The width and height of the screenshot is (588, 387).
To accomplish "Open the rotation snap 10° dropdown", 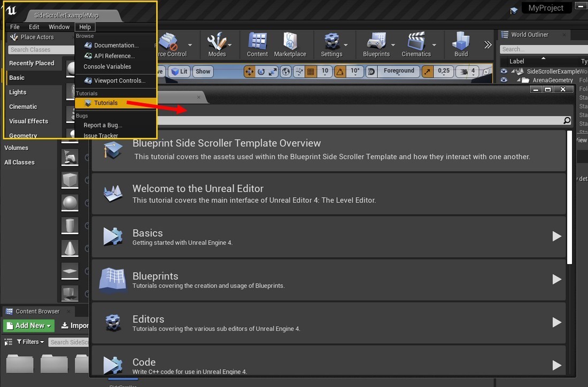I will [354, 71].
